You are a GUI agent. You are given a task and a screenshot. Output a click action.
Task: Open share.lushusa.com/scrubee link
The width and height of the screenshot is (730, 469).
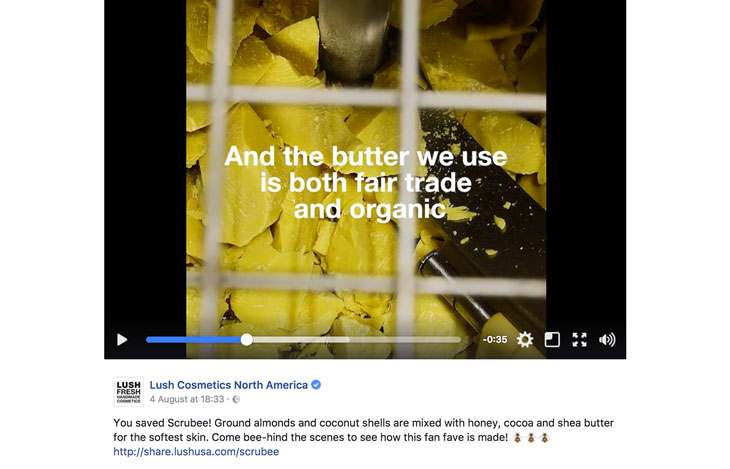tap(196, 451)
